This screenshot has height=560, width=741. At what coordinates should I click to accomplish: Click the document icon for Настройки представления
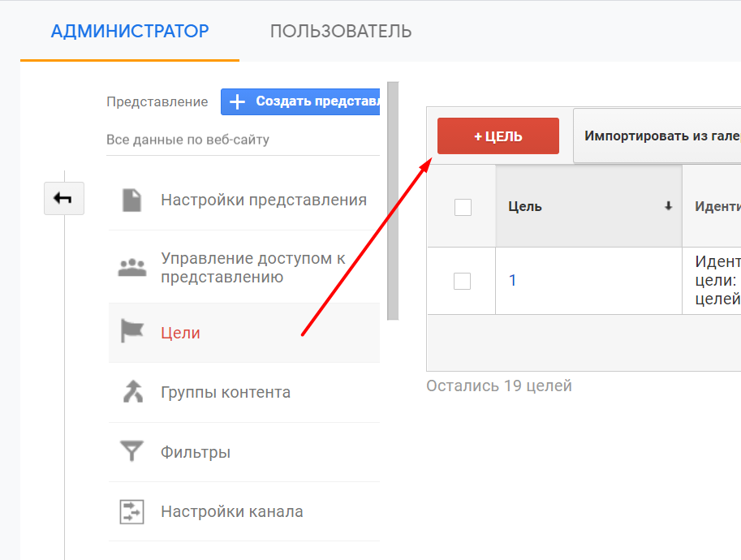coord(131,200)
